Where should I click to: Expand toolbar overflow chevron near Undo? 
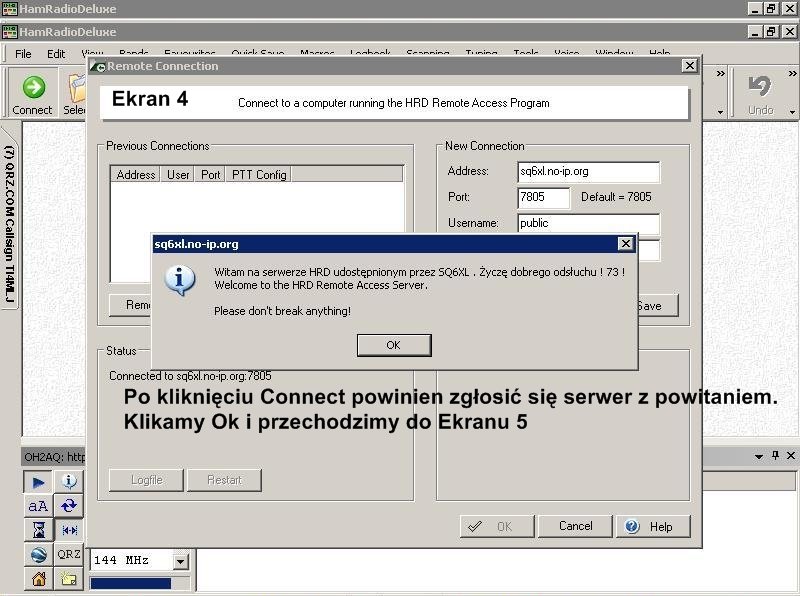tap(720, 74)
